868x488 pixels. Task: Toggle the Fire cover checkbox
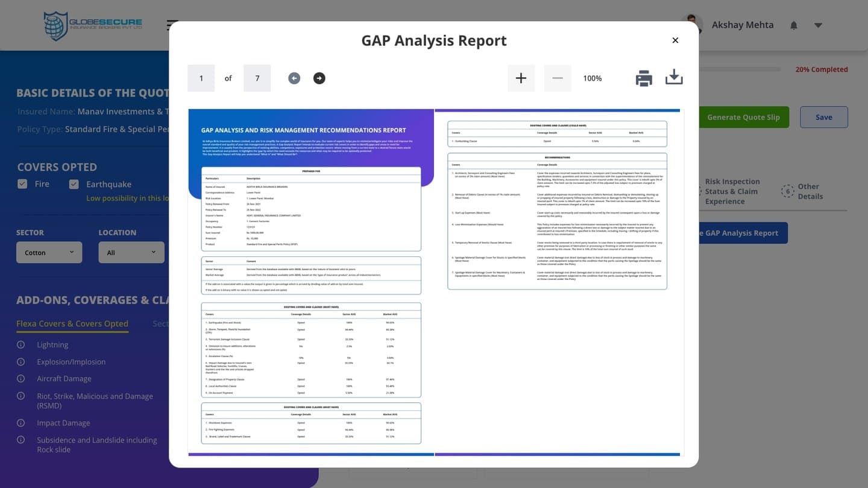pyautogui.click(x=22, y=184)
